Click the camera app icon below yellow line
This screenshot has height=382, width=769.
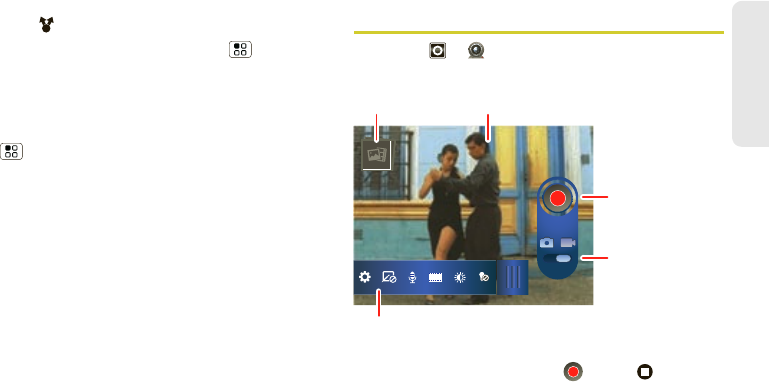[x=437, y=51]
